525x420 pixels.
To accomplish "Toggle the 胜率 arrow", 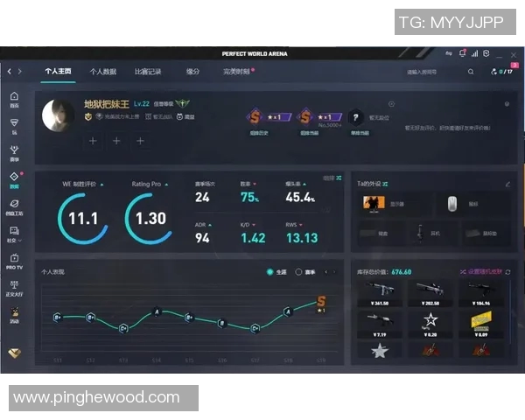I will tap(255, 185).
